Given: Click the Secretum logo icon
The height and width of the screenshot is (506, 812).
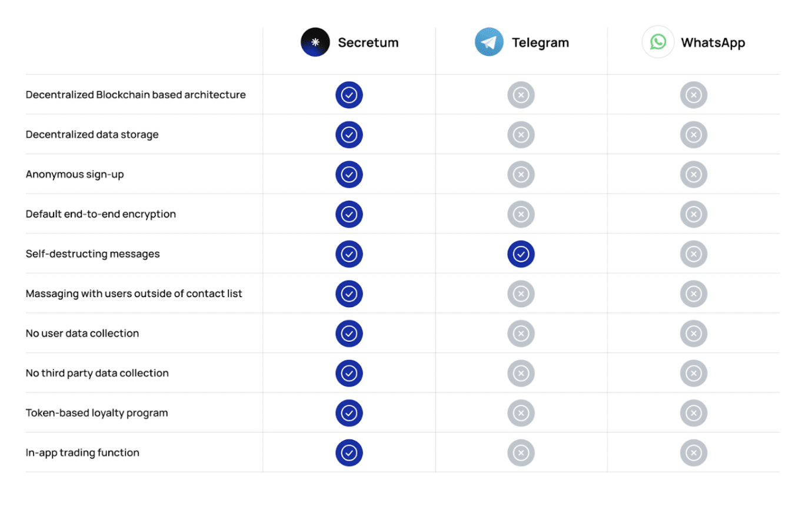Looking at the screenshot, I should coord(315,42).
